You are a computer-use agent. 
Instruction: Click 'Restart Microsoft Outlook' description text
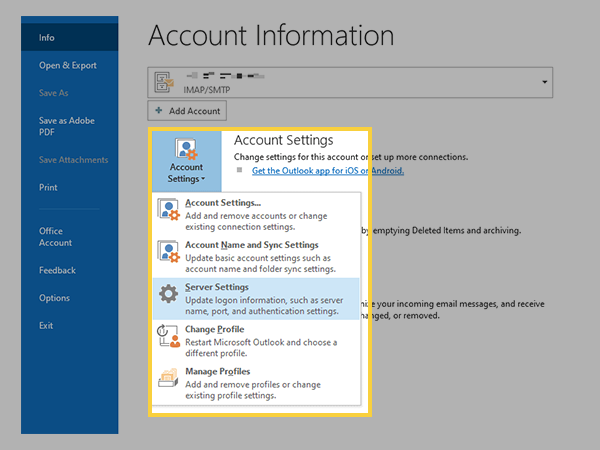coord(261,348)
